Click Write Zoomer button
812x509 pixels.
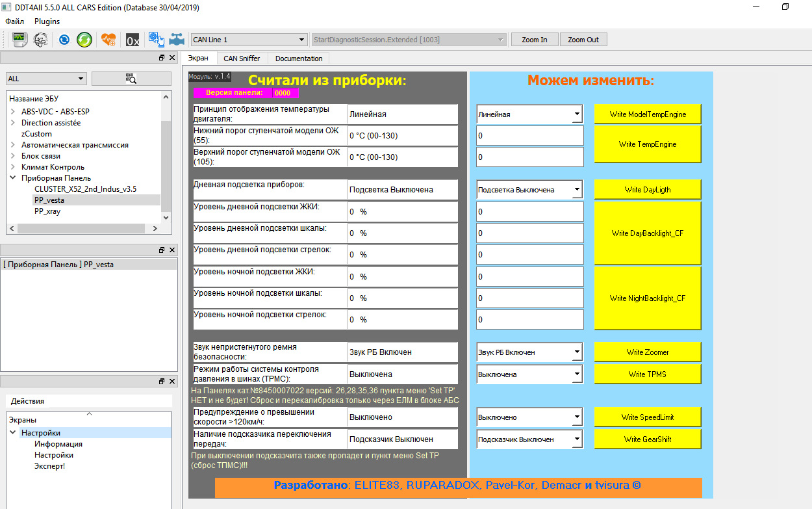pos(648,352)
